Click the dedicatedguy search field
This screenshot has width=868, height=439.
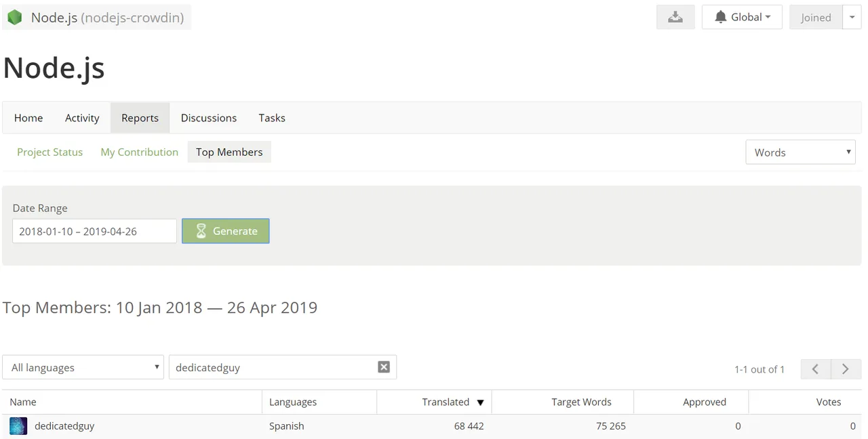point(282,368)
